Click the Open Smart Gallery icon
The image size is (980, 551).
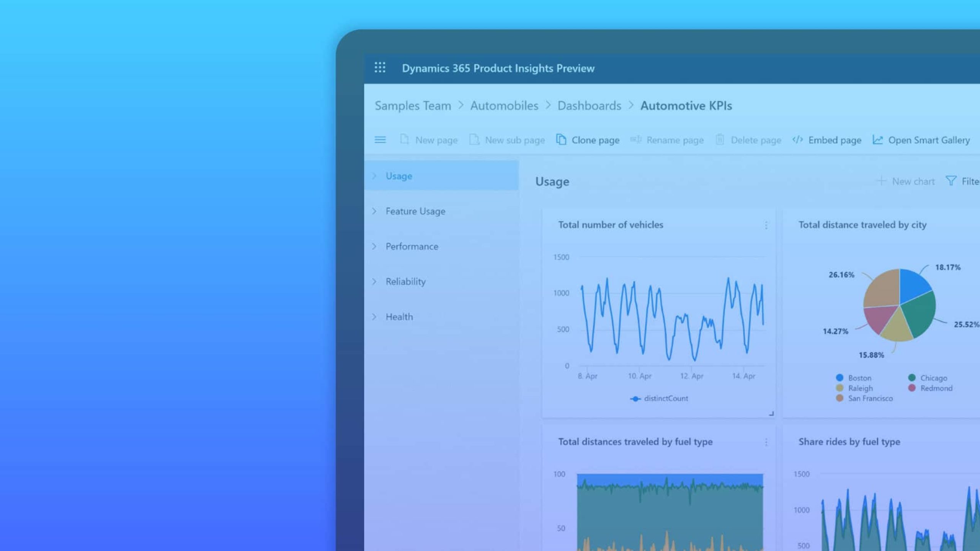[879, 140]
